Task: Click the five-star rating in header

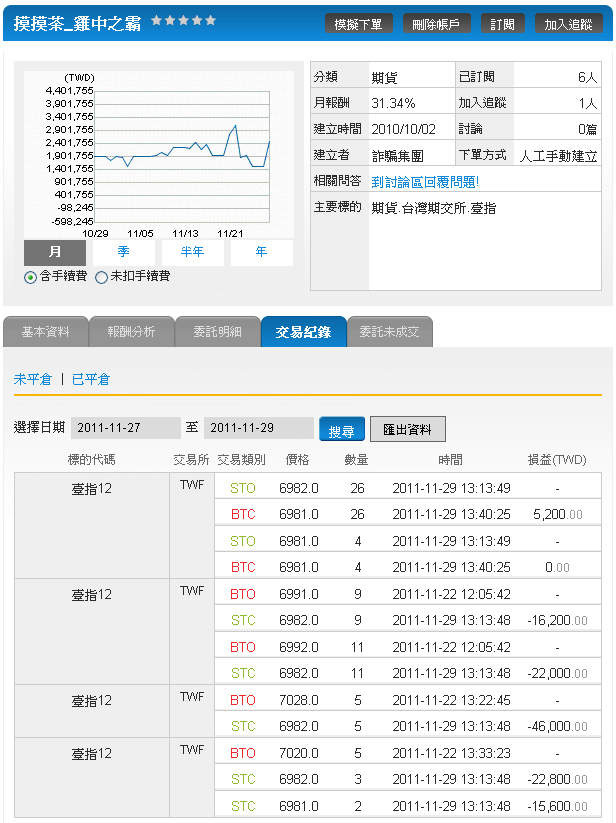Action: 184,20
